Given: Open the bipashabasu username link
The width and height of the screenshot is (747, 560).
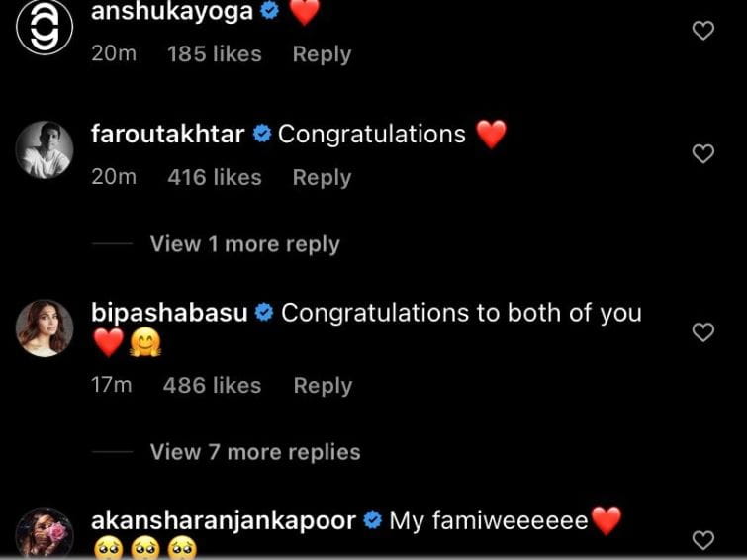Looking at the screenshot, I should (169, 313).
